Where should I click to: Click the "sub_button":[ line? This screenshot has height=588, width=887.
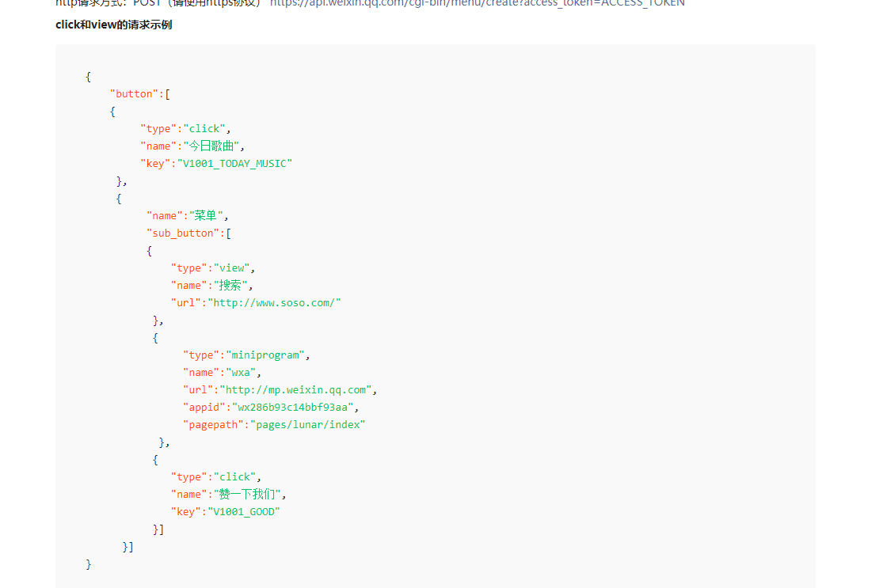click(188, 233)
